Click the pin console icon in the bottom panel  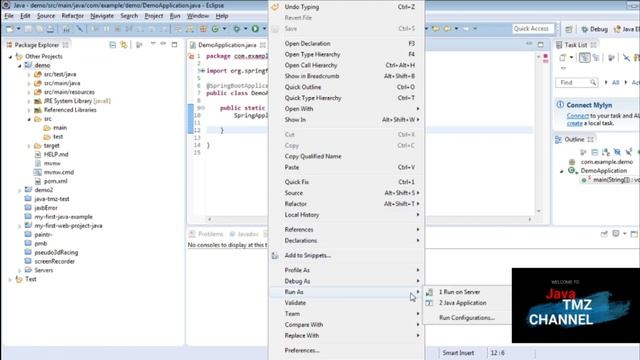pyautogui.click(x=604, y=233)
